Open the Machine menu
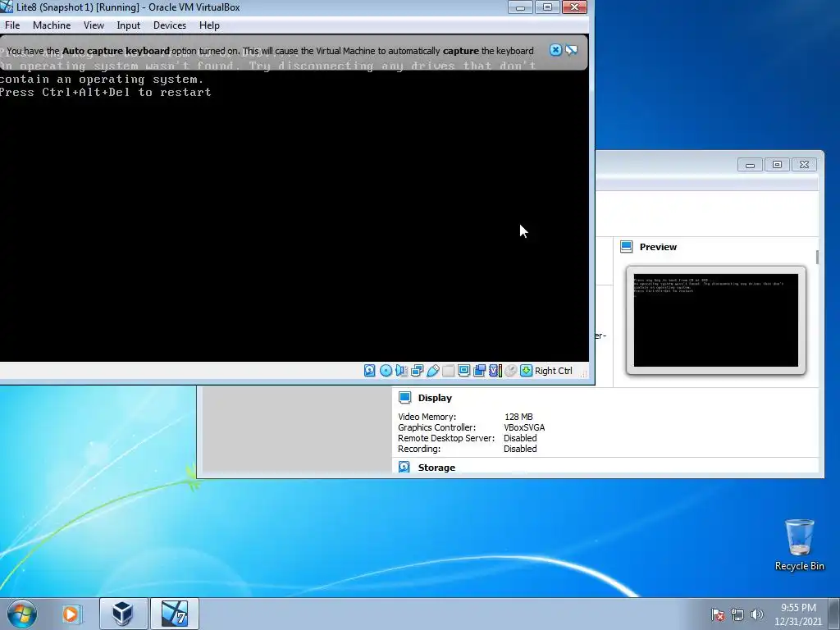This screenshot has height=630, width=840. pos(52,25)
